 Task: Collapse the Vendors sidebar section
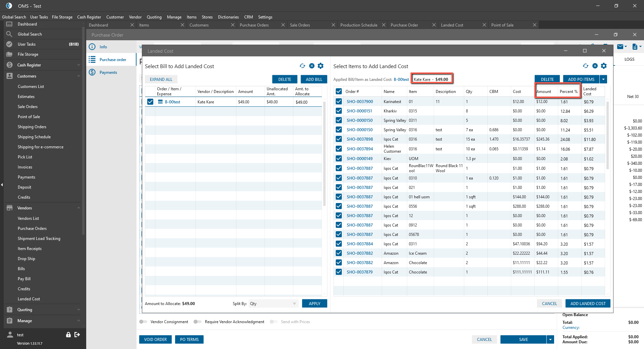click(78, 208)
